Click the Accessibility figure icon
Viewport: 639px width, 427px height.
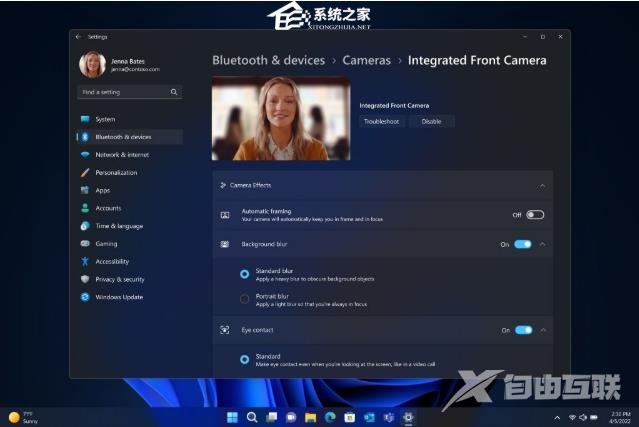point(85,261)
